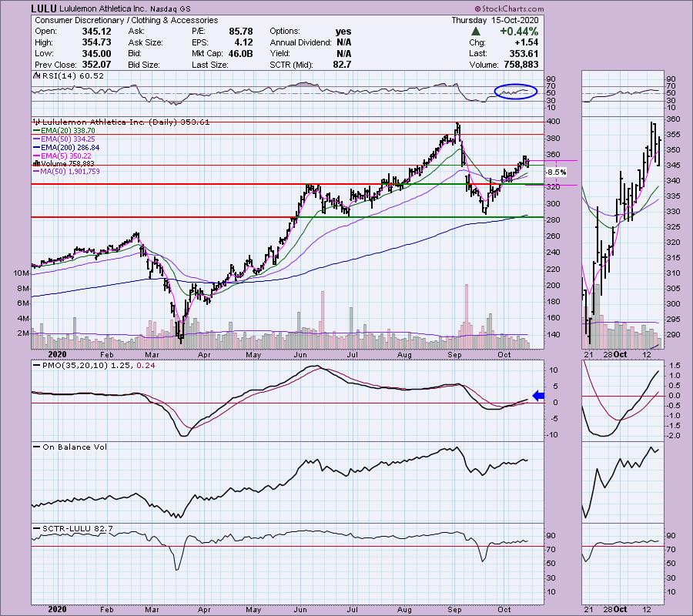Select the P/E value 85.78
The width and height of the screenshot is (693, 616).
(241, 32)
